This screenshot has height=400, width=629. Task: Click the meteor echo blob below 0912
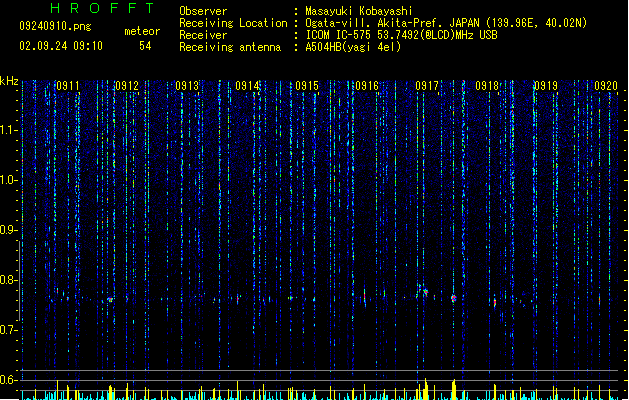(110, 300)
